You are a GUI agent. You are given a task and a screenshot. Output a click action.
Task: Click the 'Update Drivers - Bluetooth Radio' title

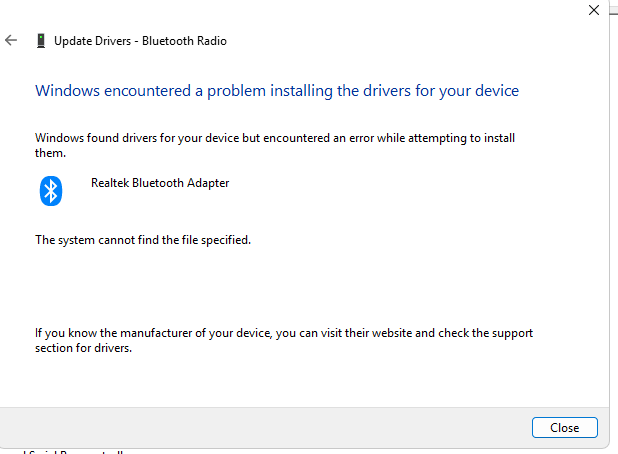coord(140,41)
